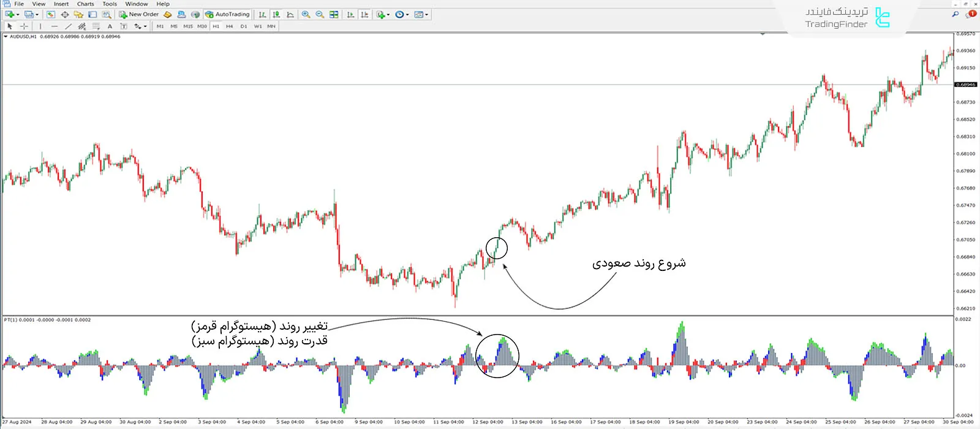The image size is (980, 429).
Task: Tile chart windows icon
Action: (x=334, y=14)
